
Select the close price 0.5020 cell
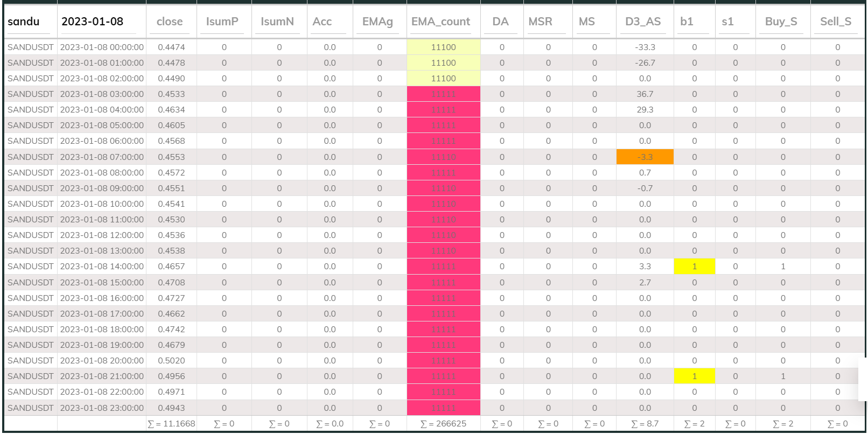pos(171,361)
